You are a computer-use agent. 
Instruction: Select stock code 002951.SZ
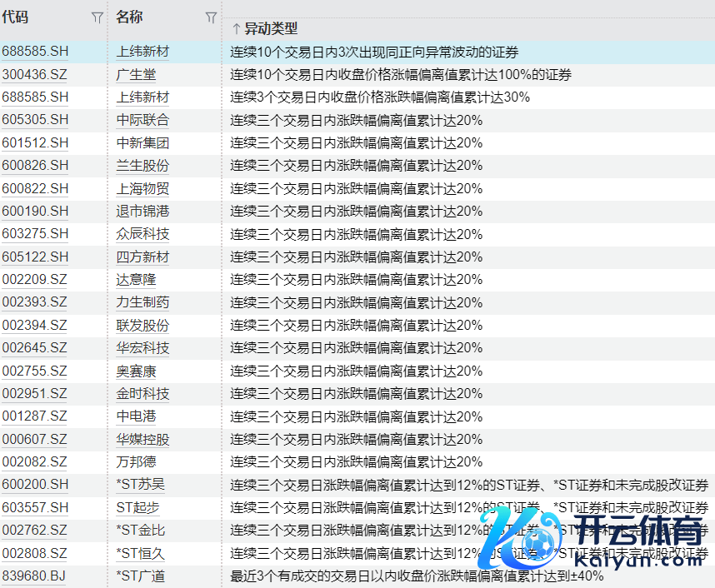click(x=35, y=394)
